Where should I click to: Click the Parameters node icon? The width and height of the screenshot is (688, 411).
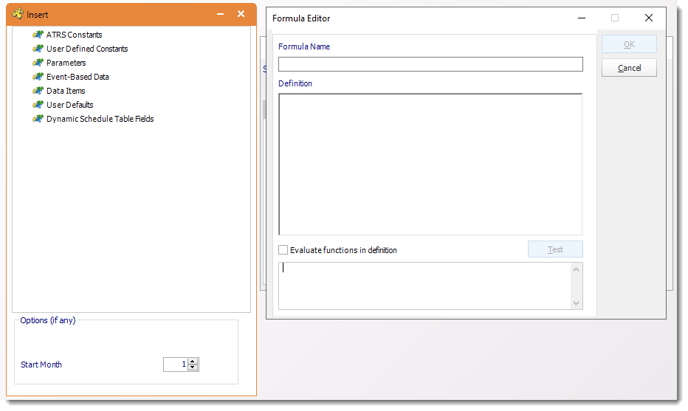coord(38,63)
